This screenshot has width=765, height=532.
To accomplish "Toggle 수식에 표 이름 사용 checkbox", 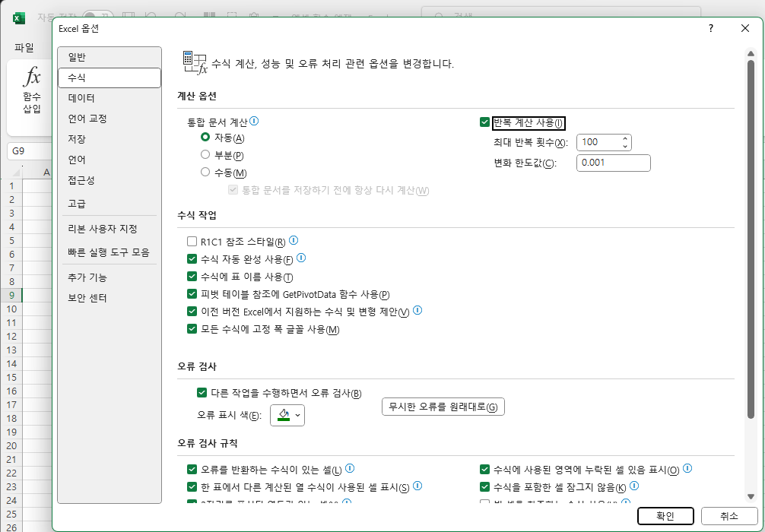I will point(192,277).
